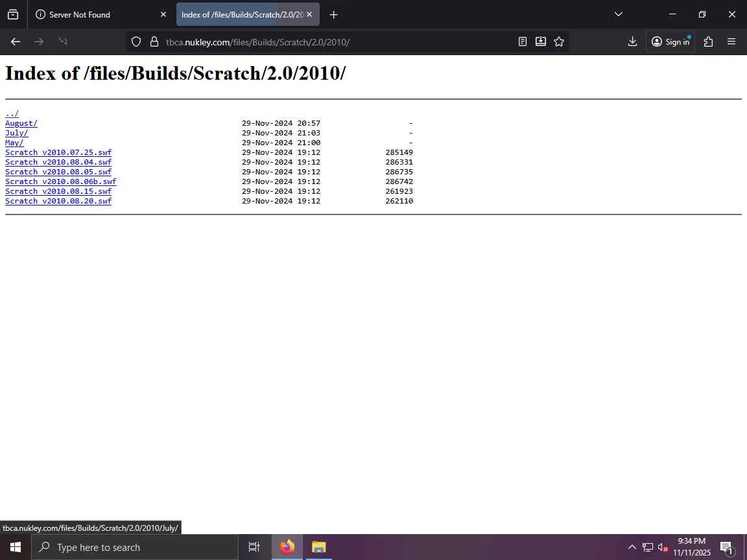Viewport: 747px width, 560px height.
Task: Download Scratch_v2010.07.25.swf
Action: coord(58,152)
